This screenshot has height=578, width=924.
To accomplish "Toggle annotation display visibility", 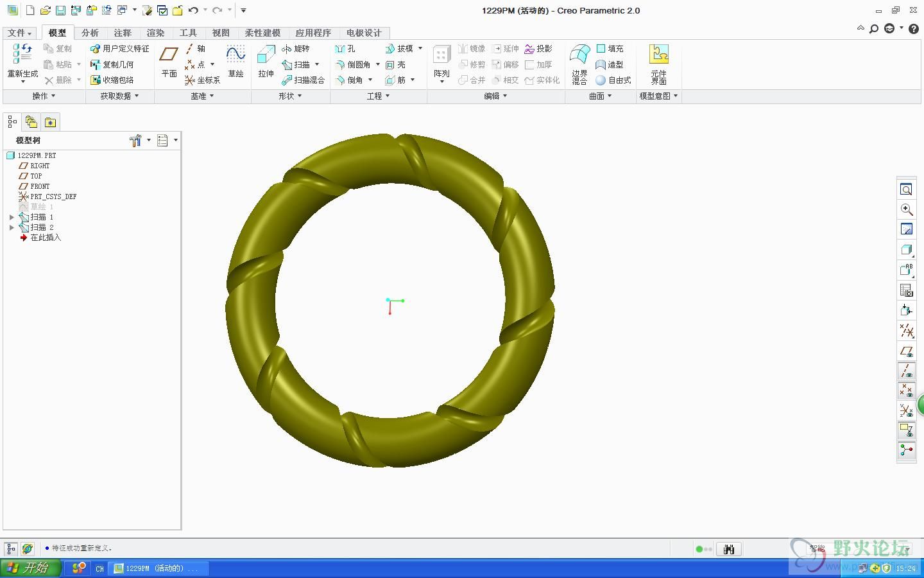I will tap(906, 430).
